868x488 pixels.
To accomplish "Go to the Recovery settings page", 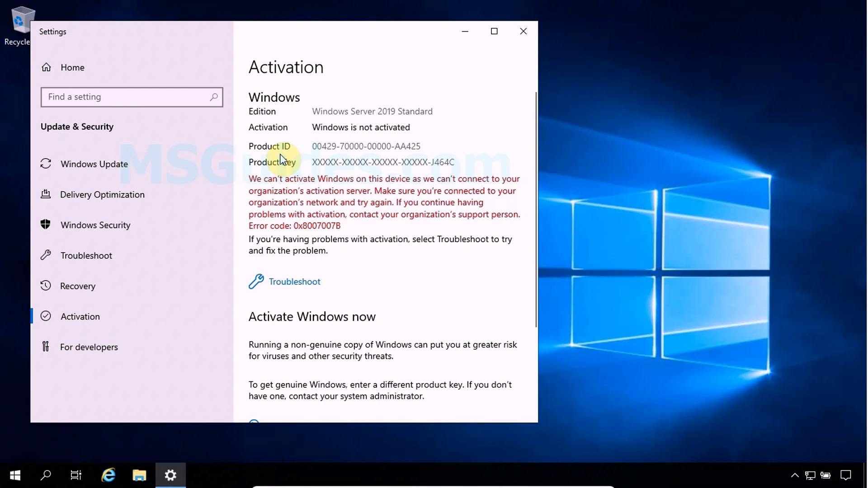I will [78, 286].
